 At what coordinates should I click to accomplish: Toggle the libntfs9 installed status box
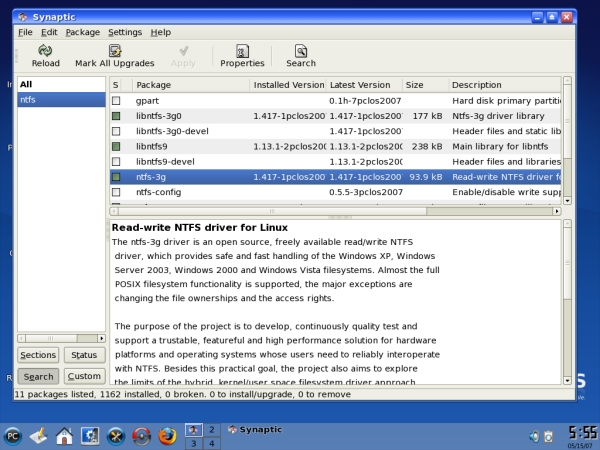tap(116, 146)
